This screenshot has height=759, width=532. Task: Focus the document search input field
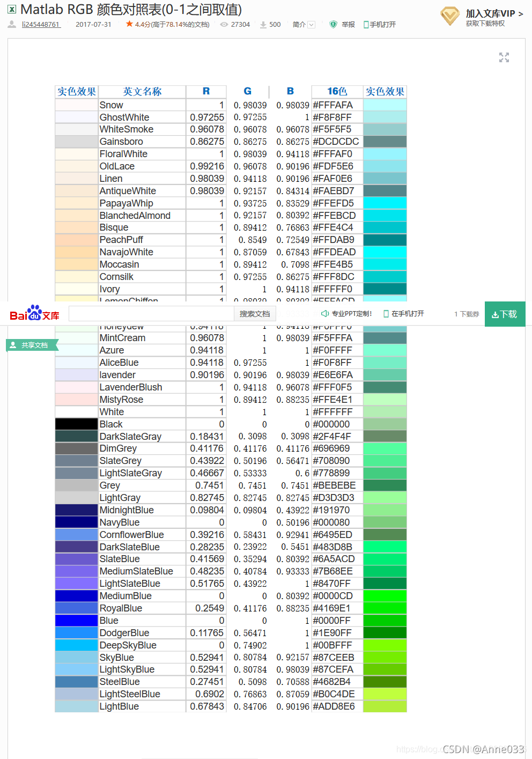[x=151, y=314]
